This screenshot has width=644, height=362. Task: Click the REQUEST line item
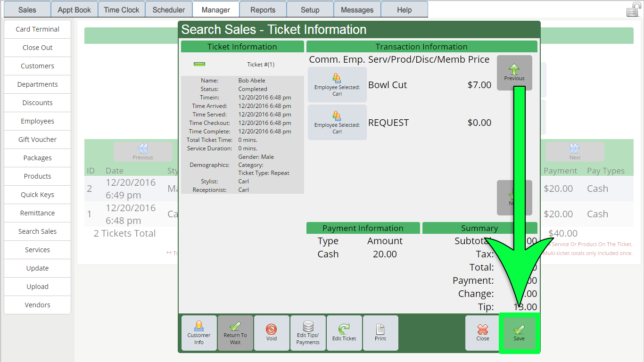[x=388, y=123]
